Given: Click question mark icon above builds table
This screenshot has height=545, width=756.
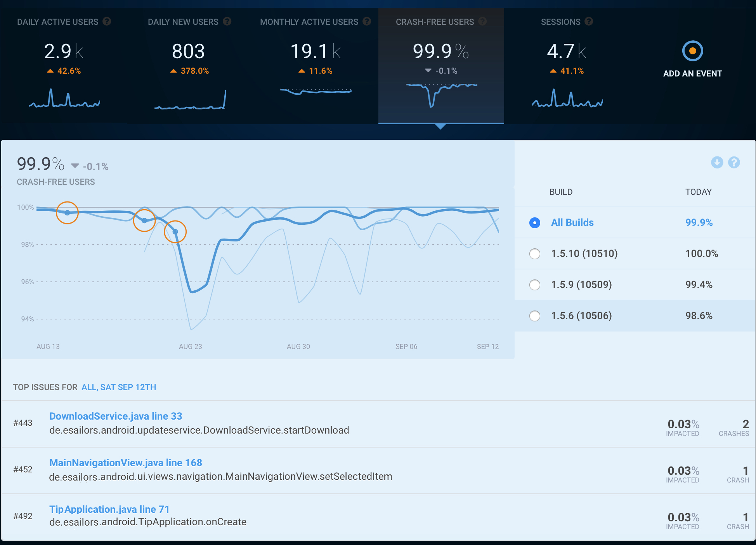Looking at the screenshot, I should tap(734, 162).
